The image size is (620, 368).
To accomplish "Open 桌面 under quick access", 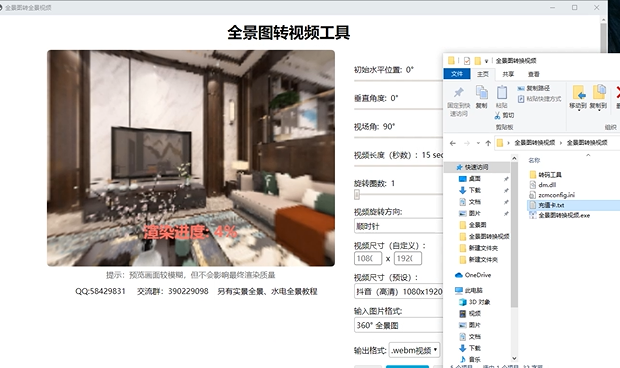I will pos(474,179).
